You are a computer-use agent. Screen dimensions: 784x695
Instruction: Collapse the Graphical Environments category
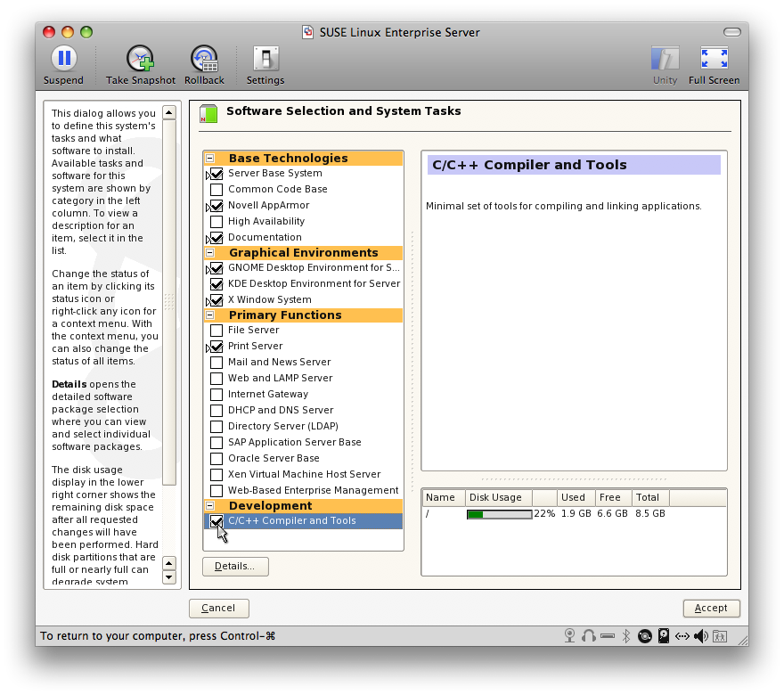pyautogui.click(x=210, y=252)
